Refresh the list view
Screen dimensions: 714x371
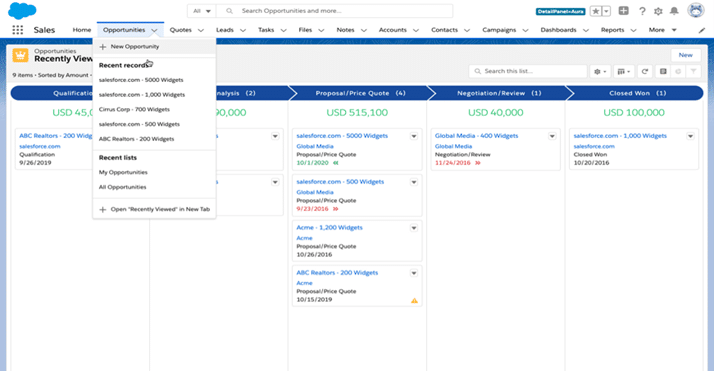[645, 71]
